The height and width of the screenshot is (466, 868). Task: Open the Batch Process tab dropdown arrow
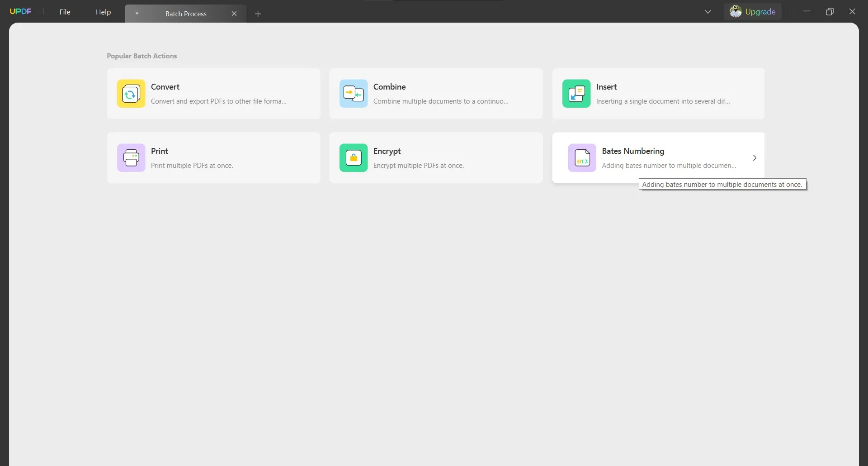(x=137, y=14)
